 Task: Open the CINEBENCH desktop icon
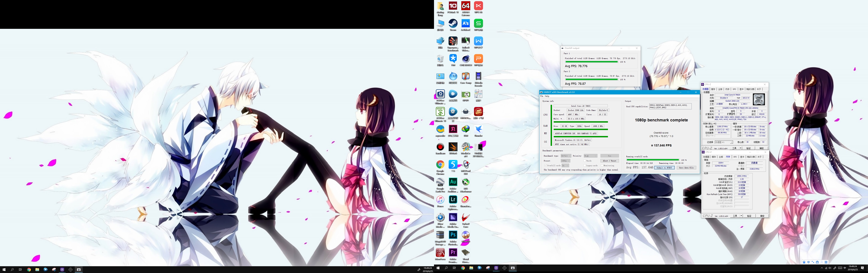coord(466,60)
